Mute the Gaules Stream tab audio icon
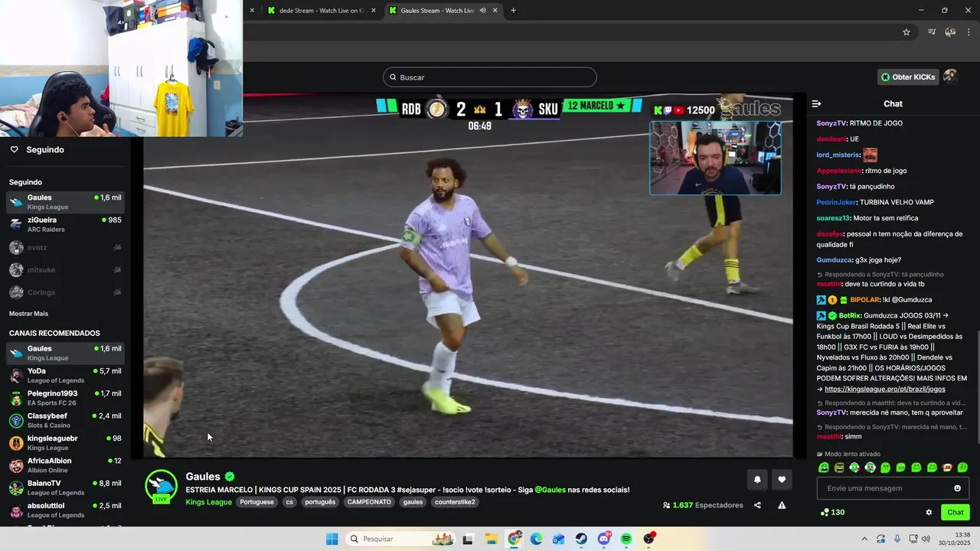The image size is (980, 551). pos(482,10)
